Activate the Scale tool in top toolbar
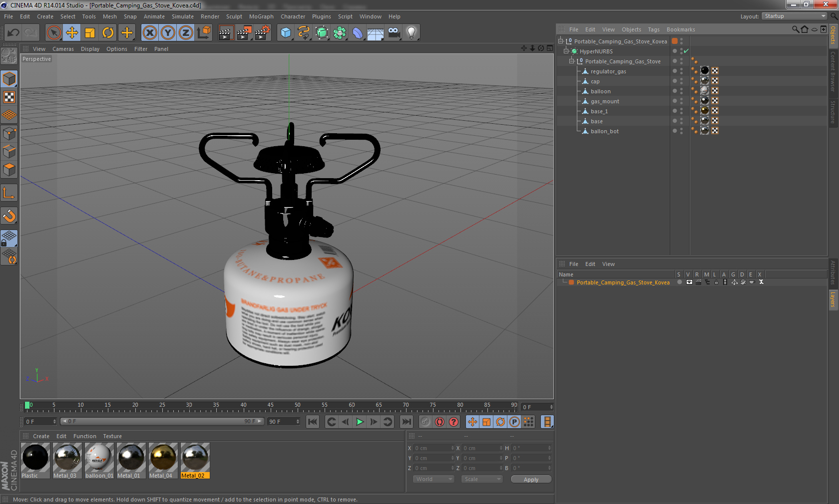 pos(90,33)
